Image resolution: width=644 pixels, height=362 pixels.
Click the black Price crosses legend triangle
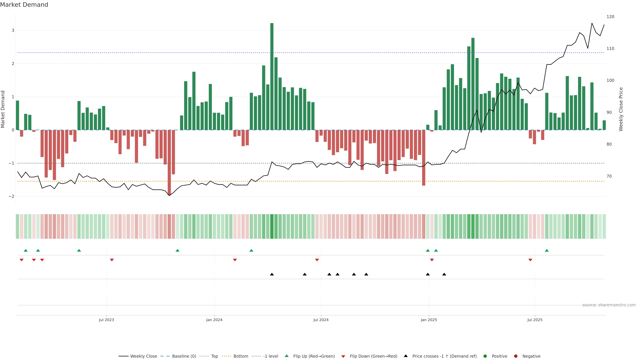pyautogui.click(x=406, y=356)
